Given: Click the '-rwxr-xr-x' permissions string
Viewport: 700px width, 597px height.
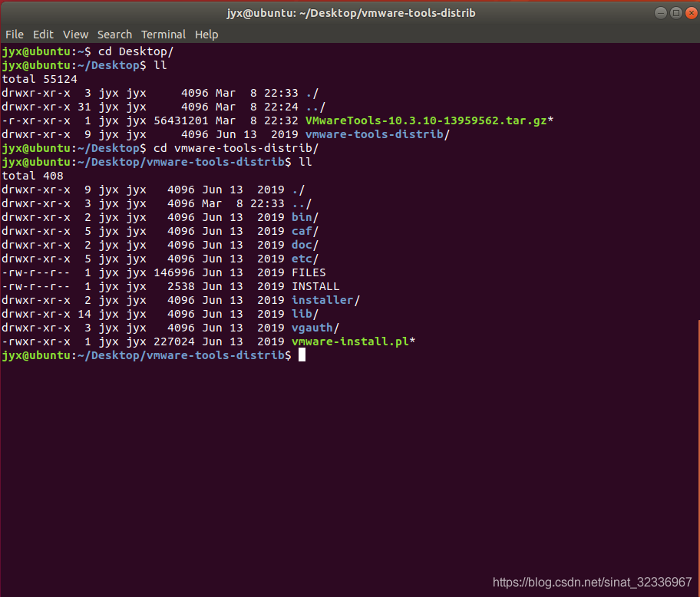Looking at the screenshot, I should (x=36, y=341).
